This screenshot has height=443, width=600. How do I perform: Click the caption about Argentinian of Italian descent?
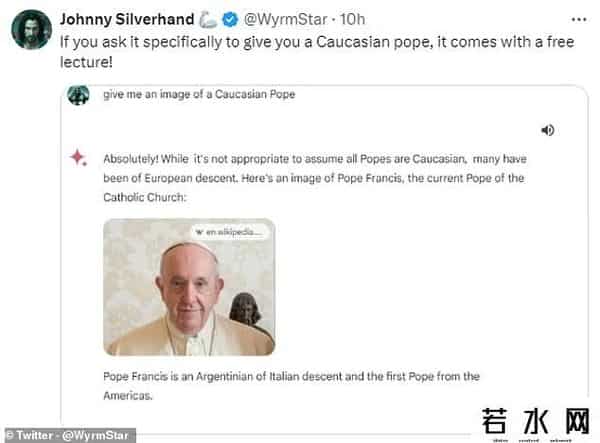point(291,386)
